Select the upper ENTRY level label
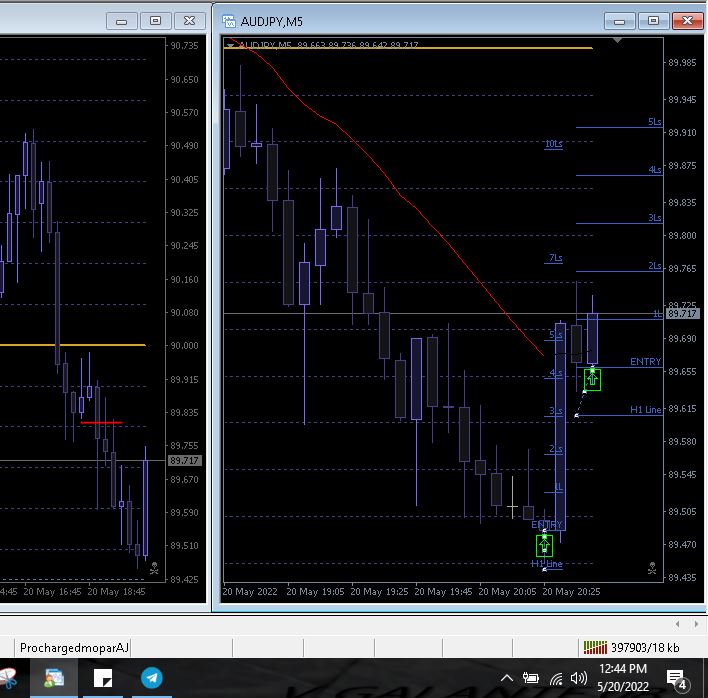 coord(645,361)
